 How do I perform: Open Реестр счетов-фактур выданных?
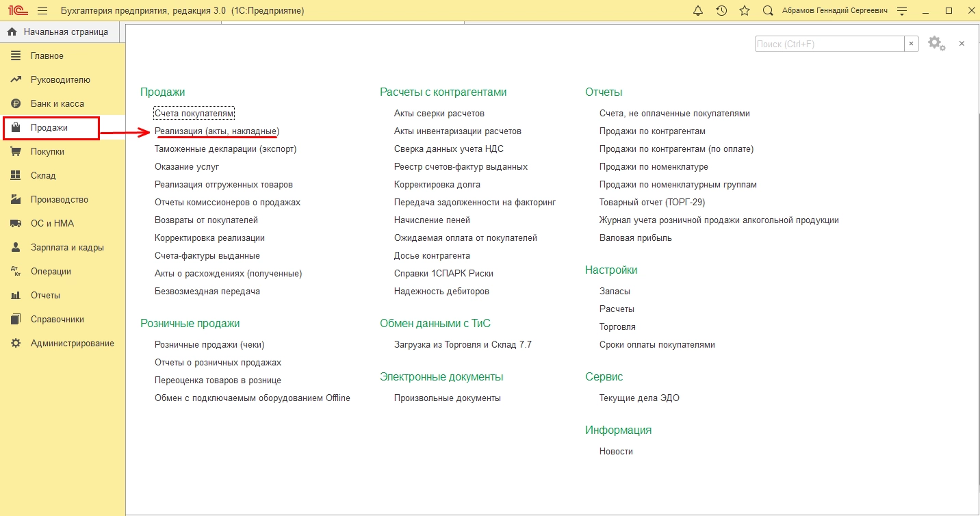point(461,166)
